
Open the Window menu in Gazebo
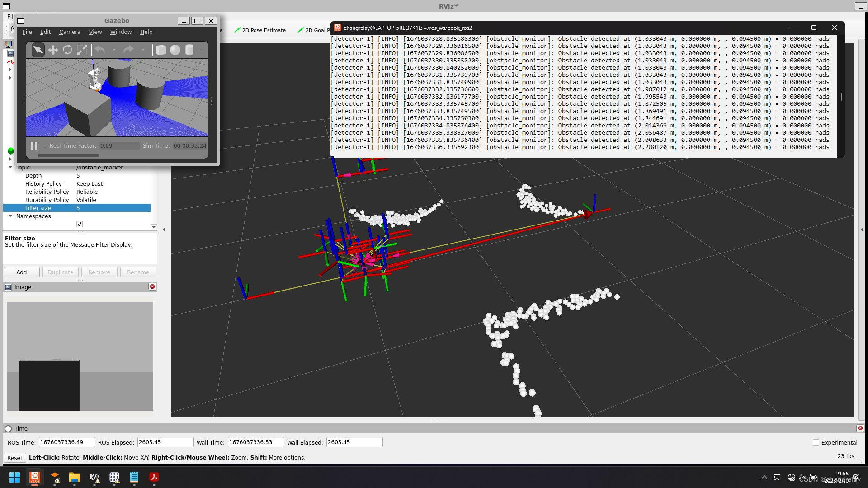121,32
